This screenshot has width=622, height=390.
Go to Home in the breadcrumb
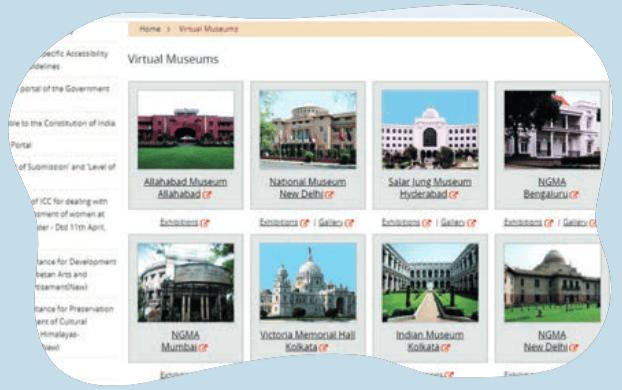150,29
